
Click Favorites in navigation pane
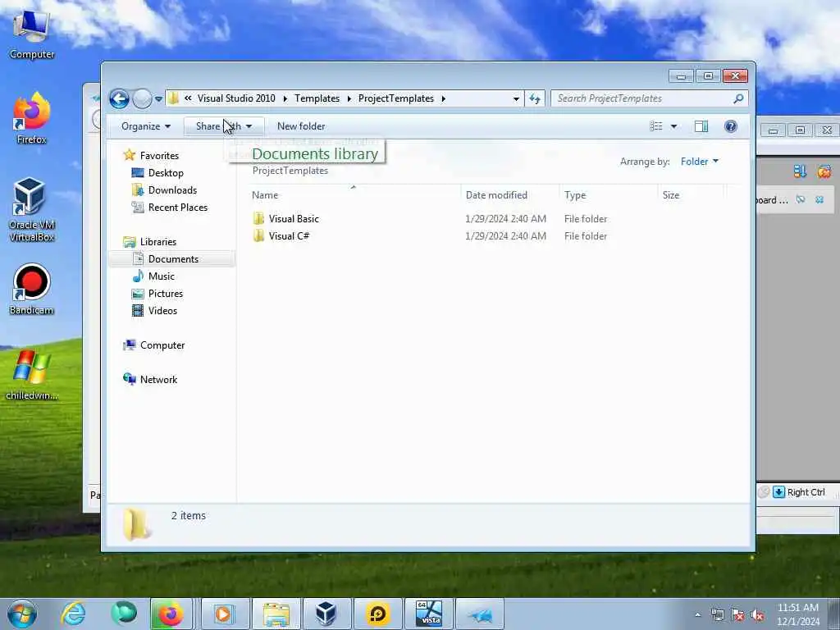[159, 155]
